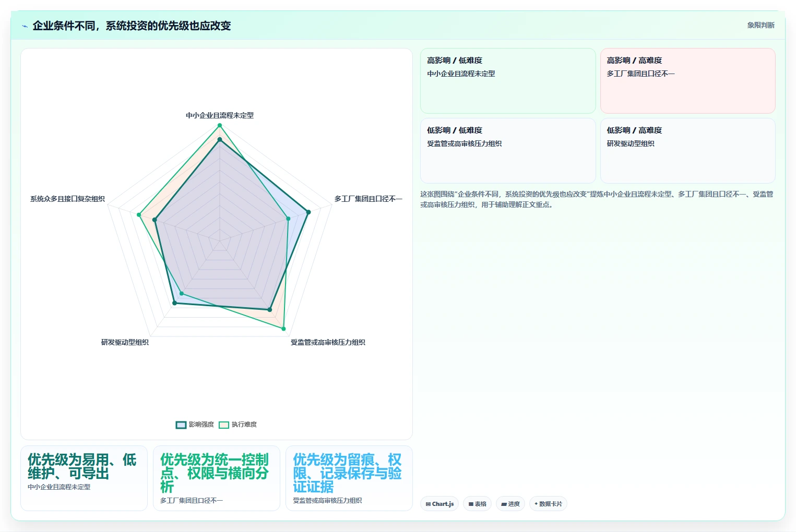Select the title 企业条件不同，系统投资的优先级也应改变
This screenshot has height=532, width=796.
tap(132, 26)
